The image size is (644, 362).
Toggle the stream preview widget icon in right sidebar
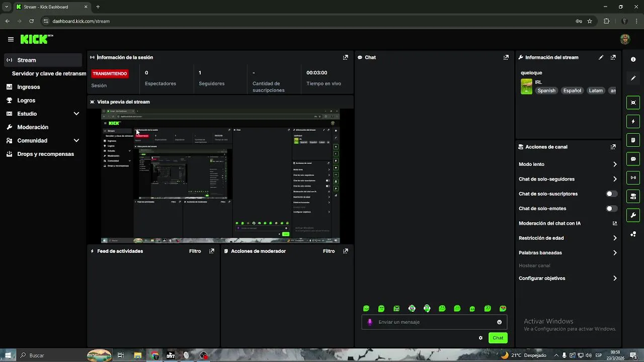[633, 103]
